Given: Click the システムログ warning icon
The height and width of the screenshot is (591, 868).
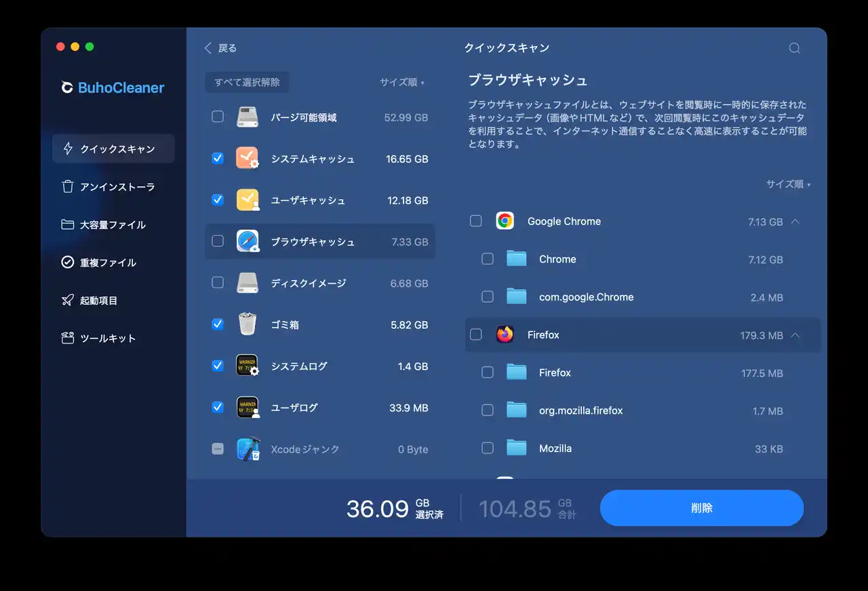Looking at the screenshot, I should (x=248, y=366).
